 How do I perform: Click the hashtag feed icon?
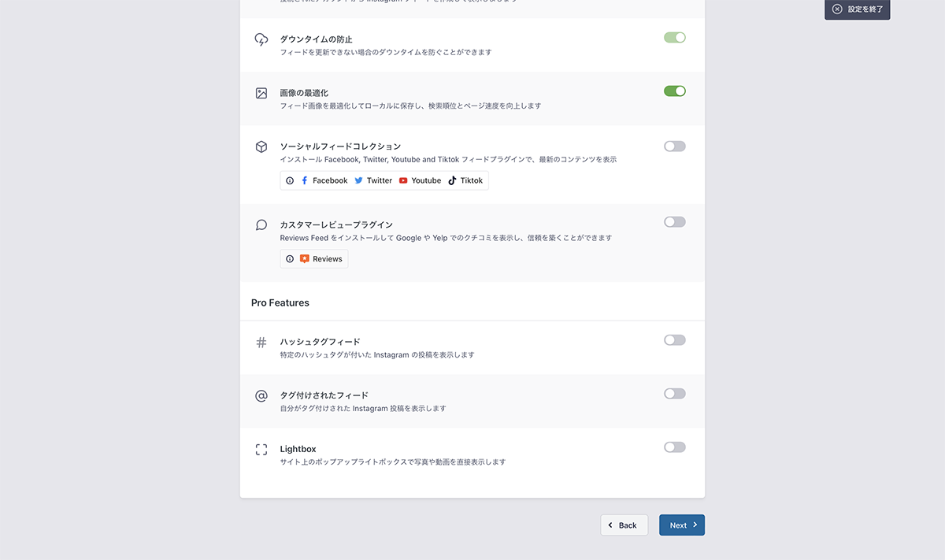(261, 343)
